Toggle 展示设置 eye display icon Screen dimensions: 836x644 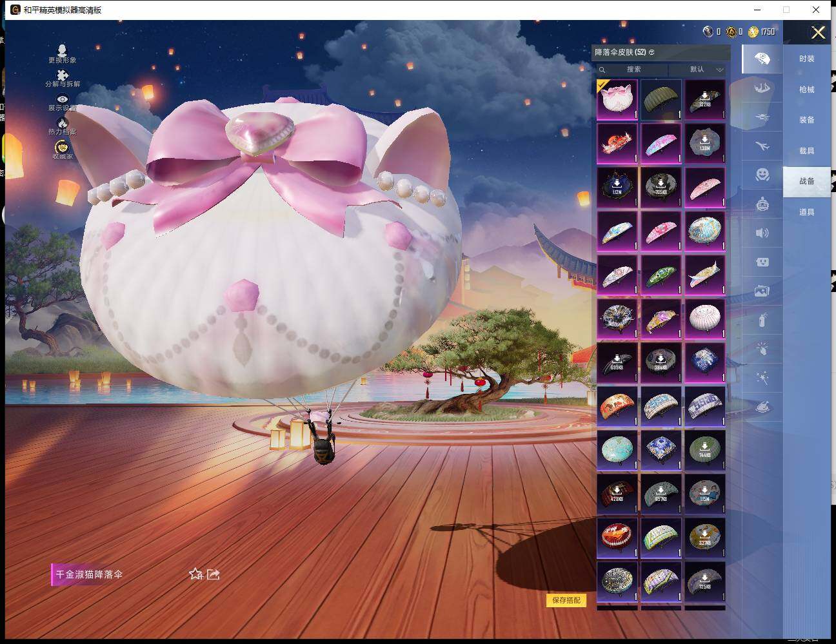click(x=62, y=100)
